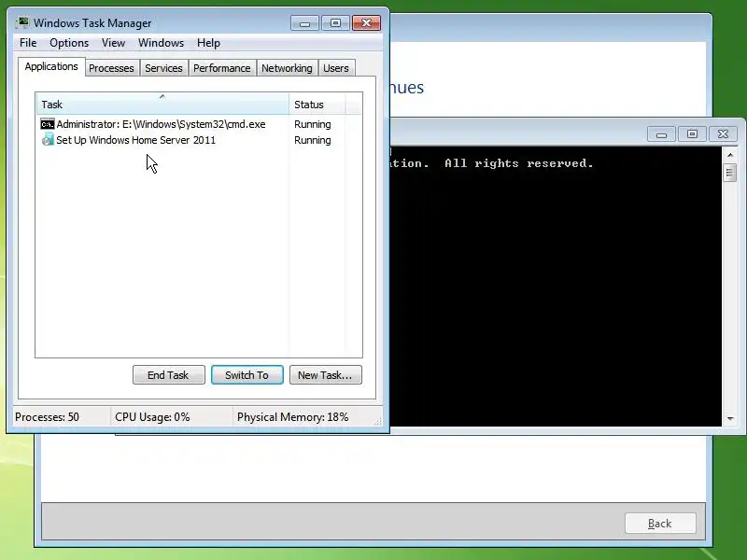Click the End Task button
Screen dimensions: 747x560
169,375
